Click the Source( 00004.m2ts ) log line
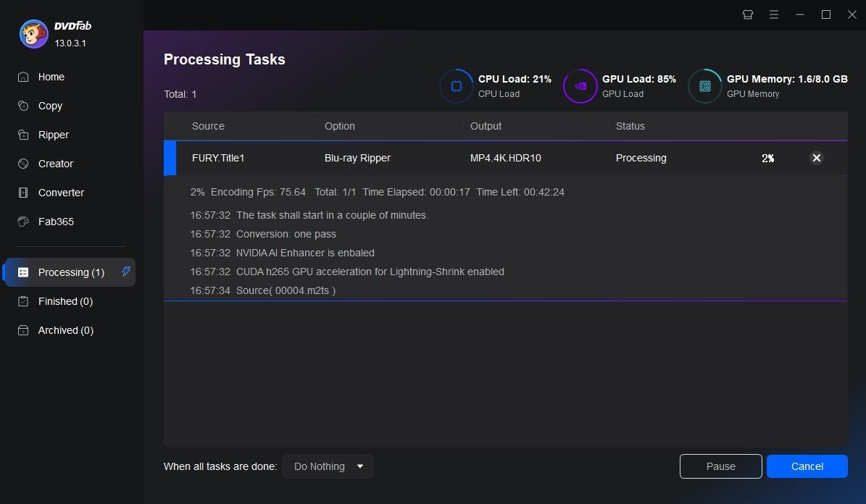The image size is (866, 504). (x=263, y=290)
